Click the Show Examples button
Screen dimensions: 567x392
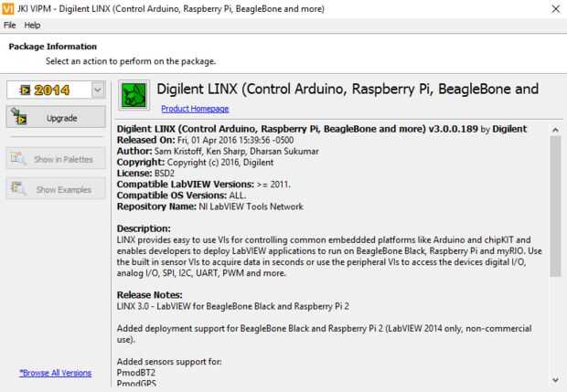click(x=56, y=188)
